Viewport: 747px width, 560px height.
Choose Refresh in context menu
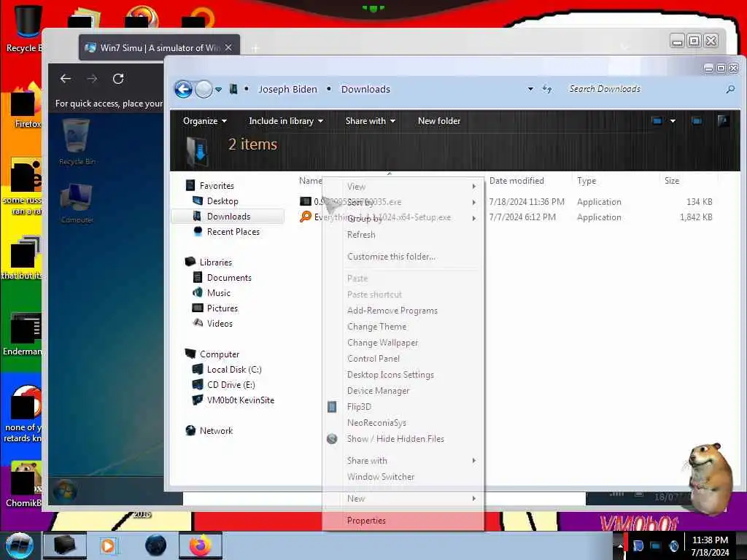tap(403, 235)
